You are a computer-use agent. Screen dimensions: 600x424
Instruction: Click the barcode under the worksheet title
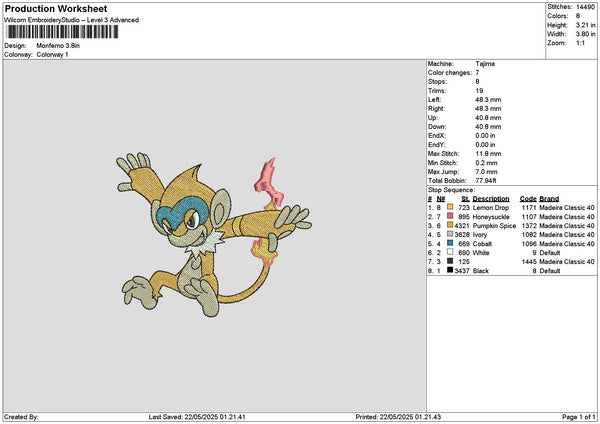(x=62, y=32)
